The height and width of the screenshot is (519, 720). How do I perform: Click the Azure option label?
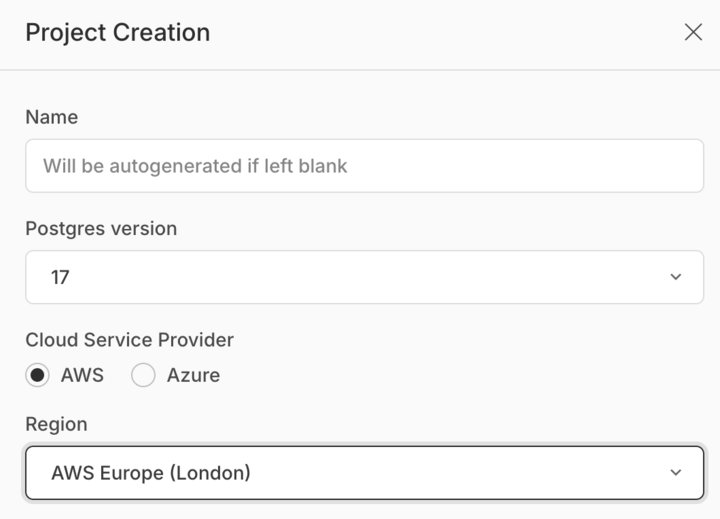193,375
